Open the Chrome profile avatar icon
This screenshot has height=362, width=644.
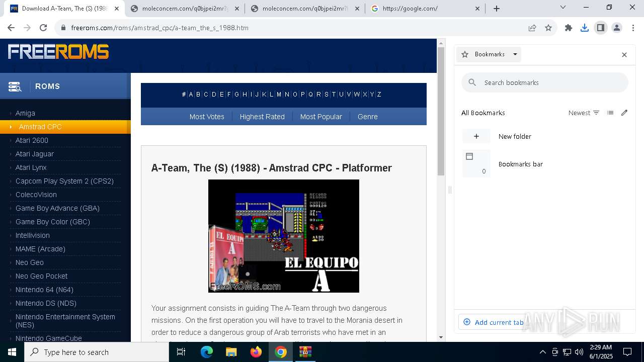(x=617, y=28)
